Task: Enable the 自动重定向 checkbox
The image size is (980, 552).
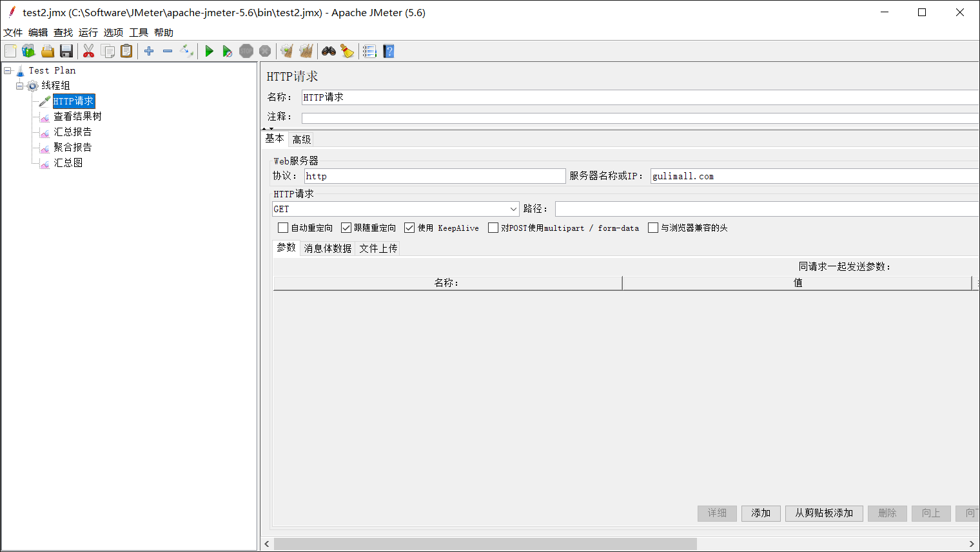Action: pos(283,228)
